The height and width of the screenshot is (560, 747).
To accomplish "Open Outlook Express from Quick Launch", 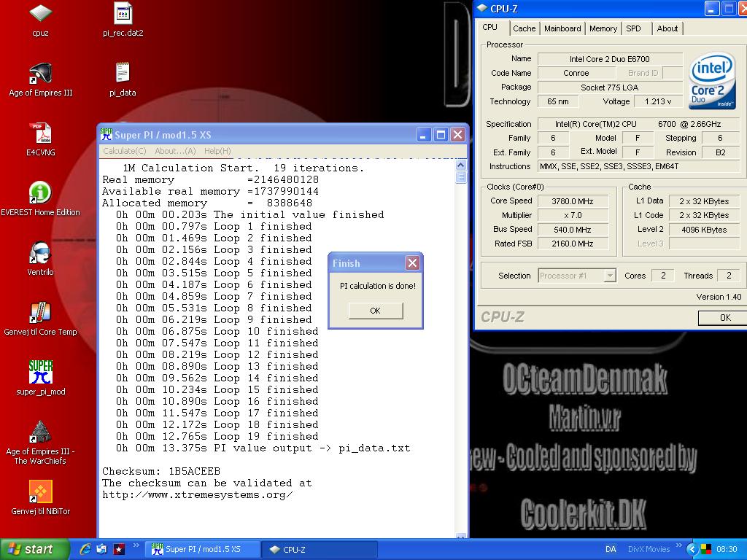I will (x=101, y=549).
